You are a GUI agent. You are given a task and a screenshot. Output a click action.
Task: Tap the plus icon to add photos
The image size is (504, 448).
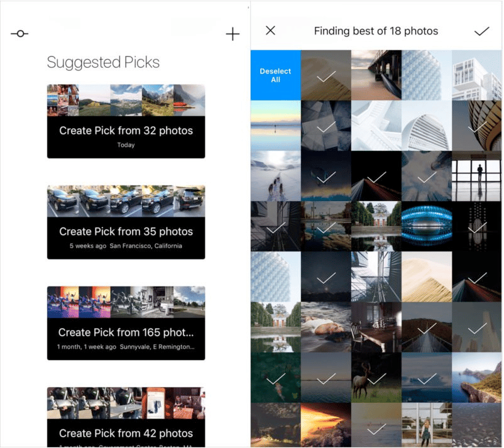[x=233, y=34]
